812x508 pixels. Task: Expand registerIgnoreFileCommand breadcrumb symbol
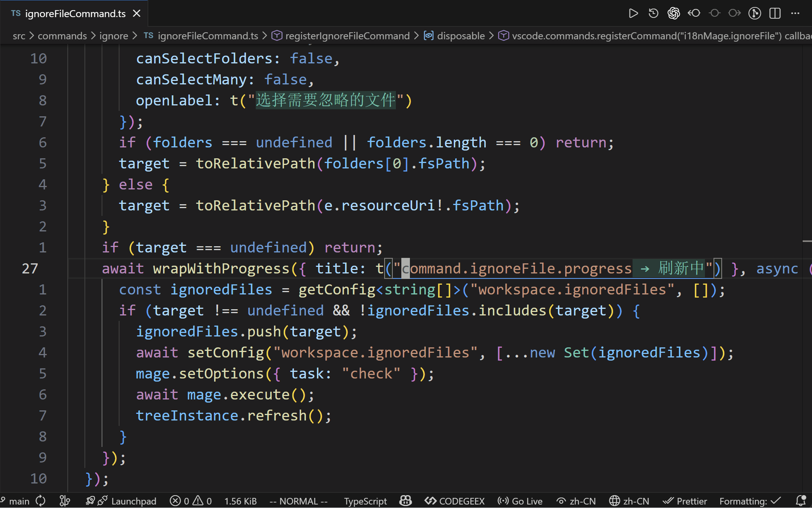coord(347,36)
